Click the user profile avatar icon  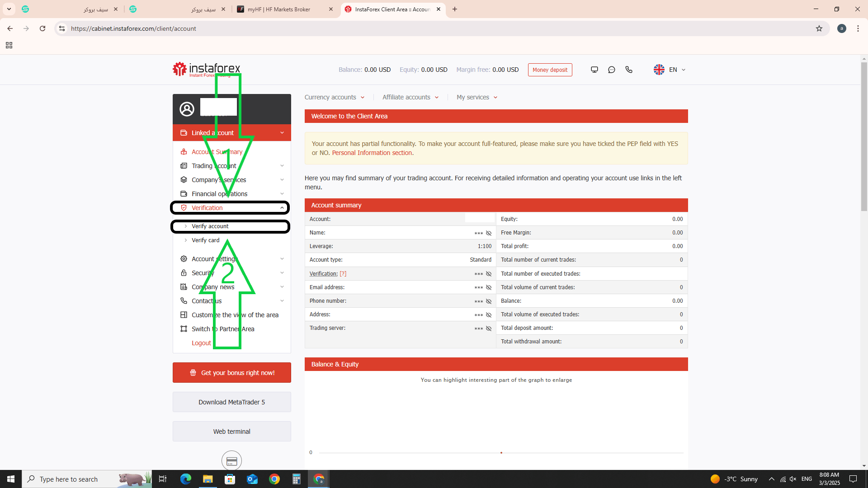pos(187,109)
